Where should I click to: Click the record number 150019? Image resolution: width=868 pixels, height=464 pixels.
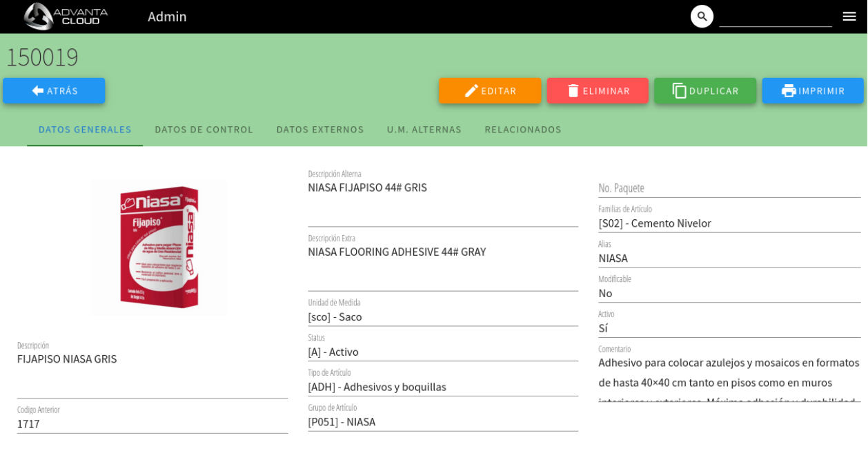tap(42, 57)
